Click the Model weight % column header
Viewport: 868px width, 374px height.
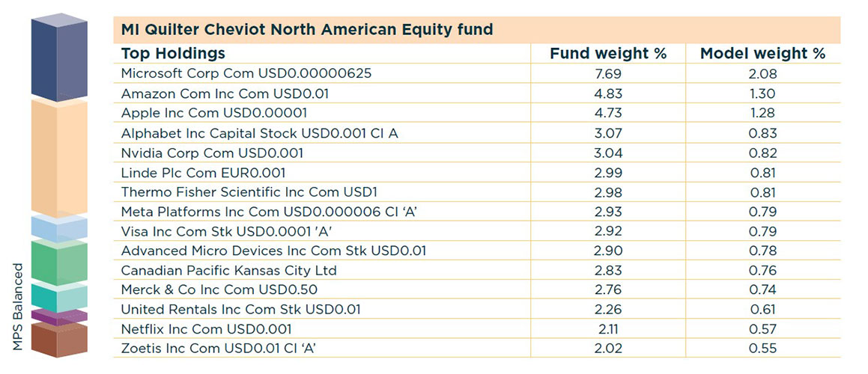[762, 53]
